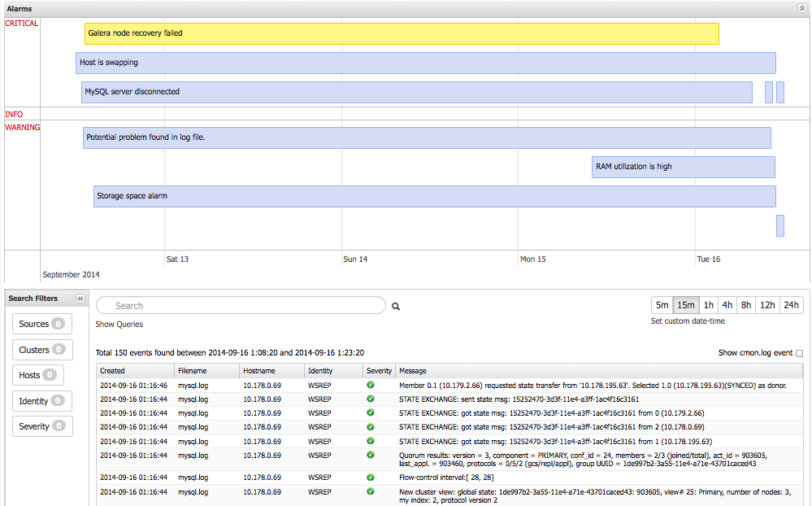Image resolution: width=812 pixels, height=506 pixels.
Task: Open the Clusters filter
Action: 41,350
